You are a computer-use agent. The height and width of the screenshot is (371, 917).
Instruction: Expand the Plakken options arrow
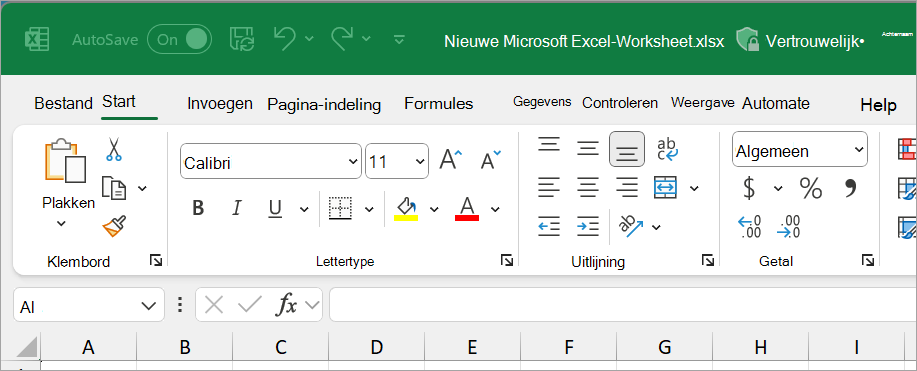(61, 223)
